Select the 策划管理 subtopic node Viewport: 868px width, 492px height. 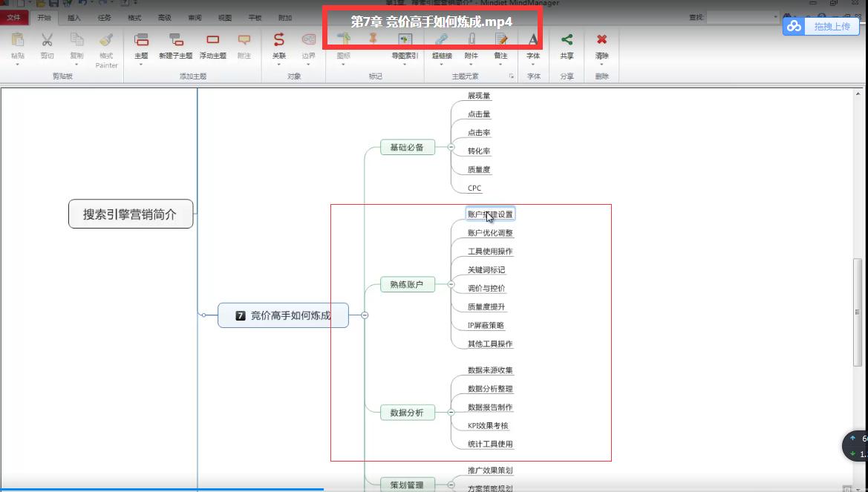[407, 485]
